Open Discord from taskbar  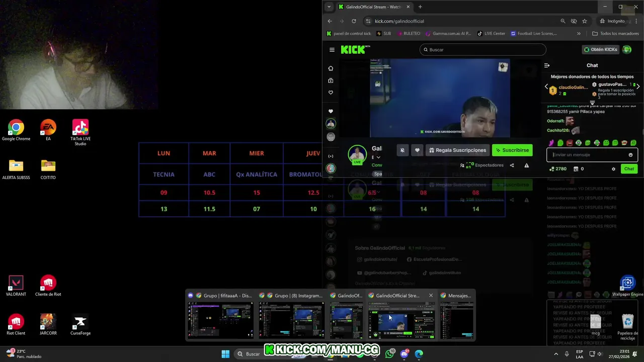coord(405,354)
